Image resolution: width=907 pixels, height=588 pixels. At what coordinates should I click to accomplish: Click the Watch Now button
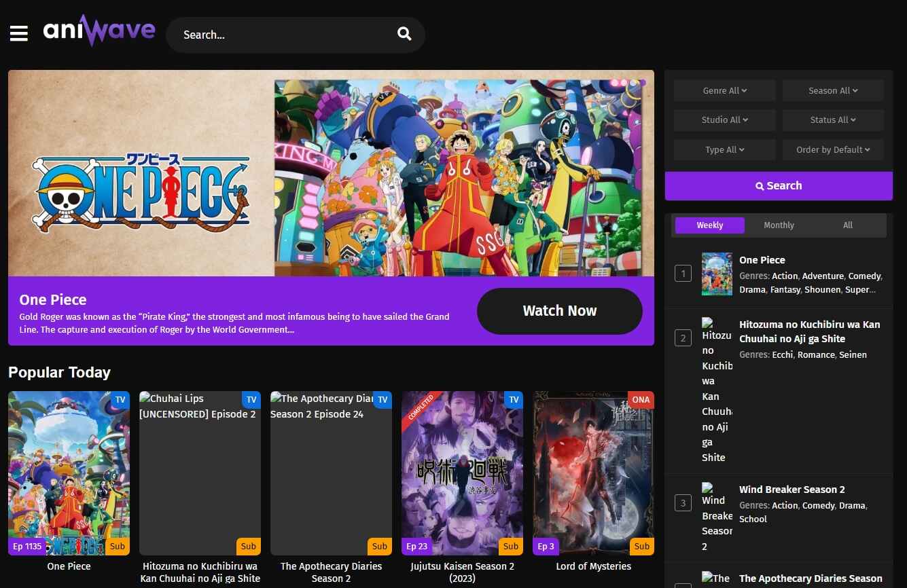pyautogui.click(x=560, y=311)
